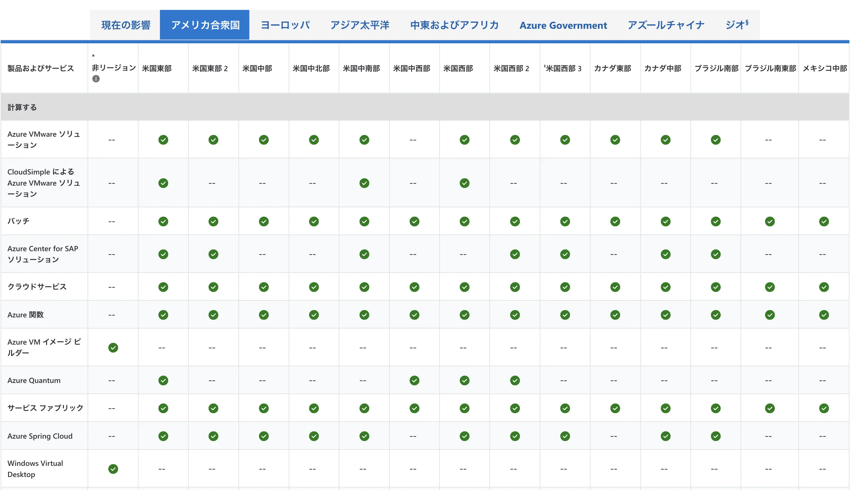868x490 pixels.
Task: Click the Azure VMware ソリューション row label
Action: click(x=44, y=140)
